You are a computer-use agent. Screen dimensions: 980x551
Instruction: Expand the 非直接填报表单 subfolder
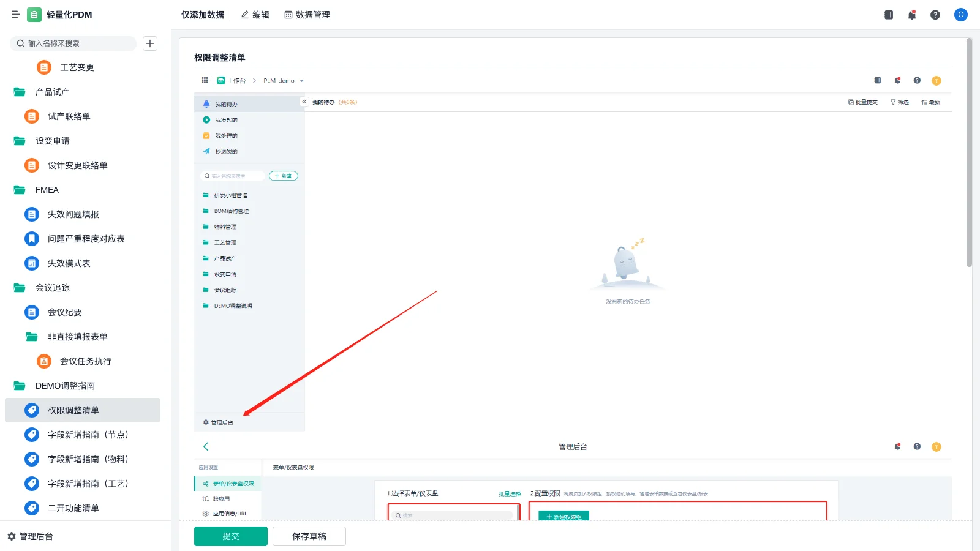tap(32, 337)
